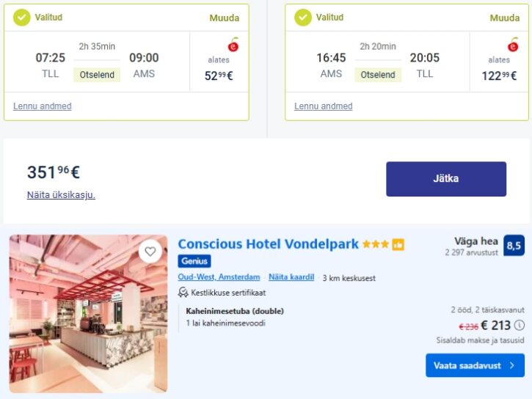This screenshot has height=399, width=532.
Task: Click Vaata saadavust button
Action: 475,365
